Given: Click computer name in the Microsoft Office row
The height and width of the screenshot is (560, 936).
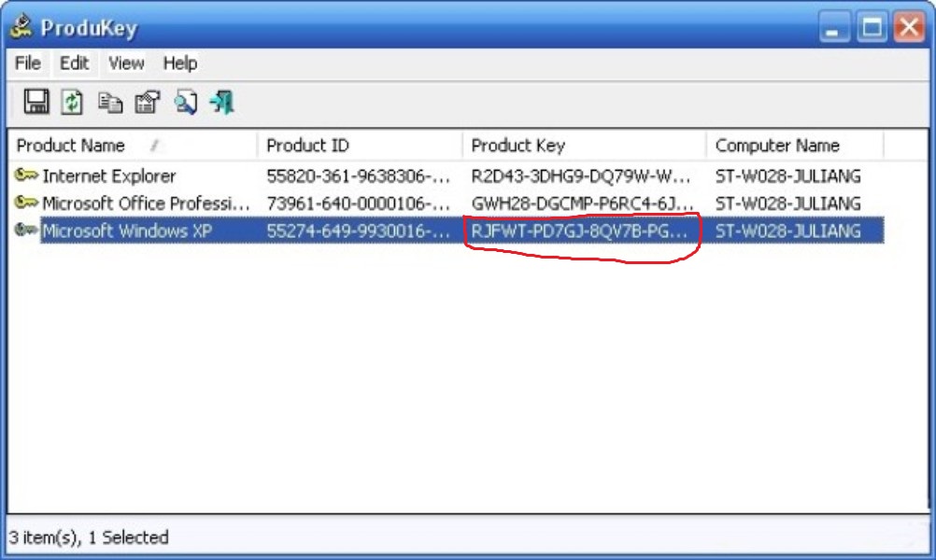Looking at the screenshot, I should (788, 203).
